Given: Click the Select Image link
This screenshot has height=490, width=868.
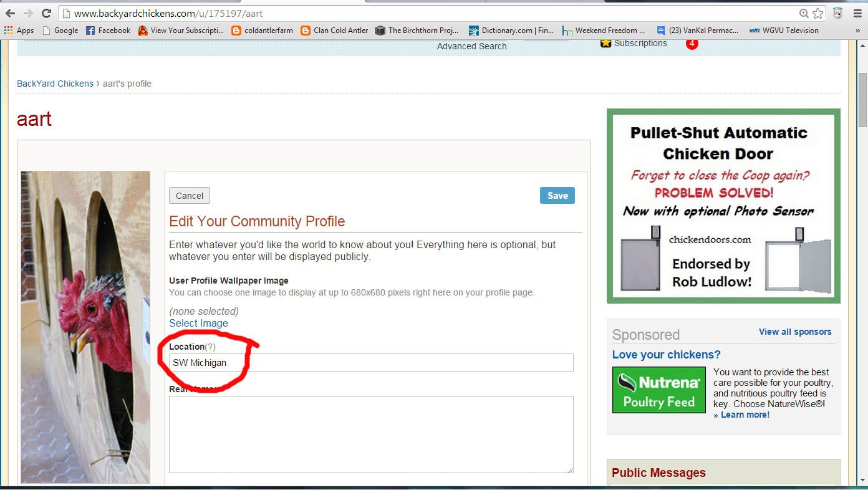Looking at the screenshot, I should [x=198, y=323].
